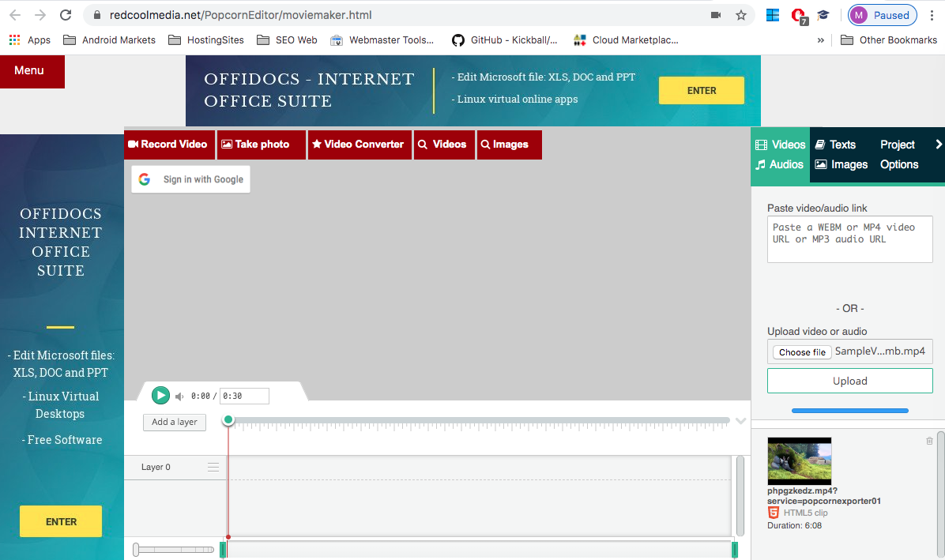This screenshot has height=560, width=945.
Task: Launch the Video Converter
Action: [359, 145]
